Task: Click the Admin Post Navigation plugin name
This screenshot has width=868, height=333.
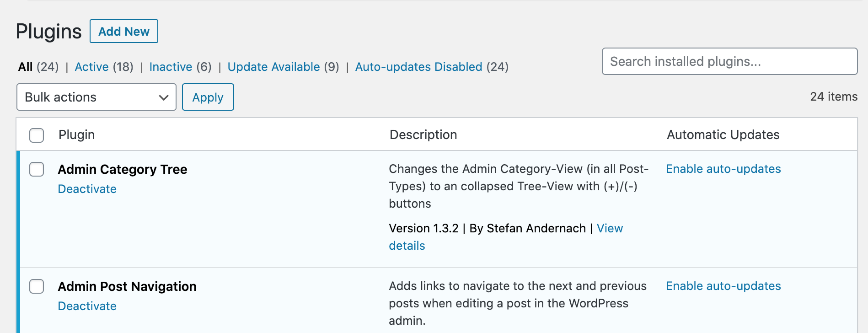Action: coord(127,286)
